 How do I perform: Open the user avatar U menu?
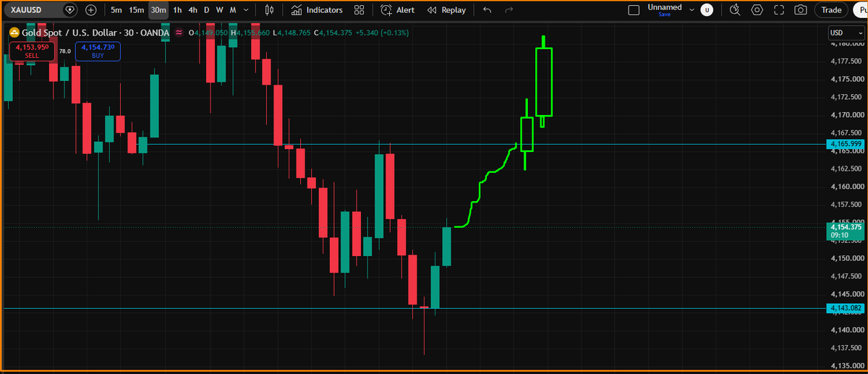(707, 10)
